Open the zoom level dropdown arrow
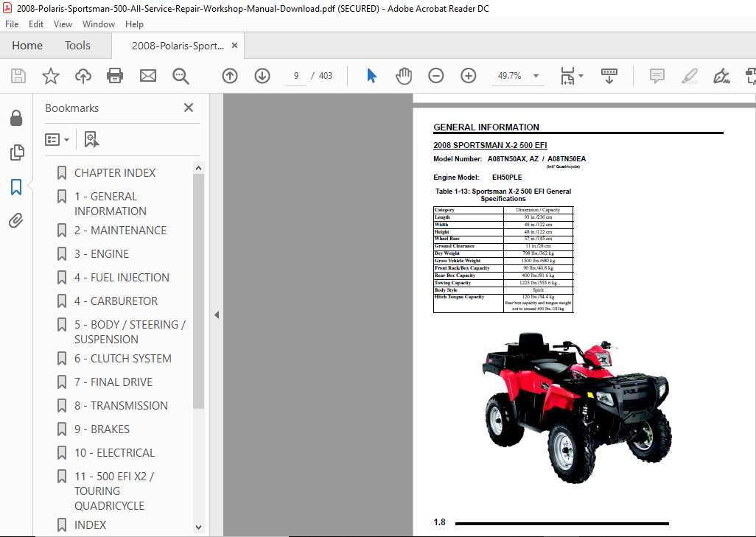Viewport: 756px width, 537px height. [x=536, y=76]
